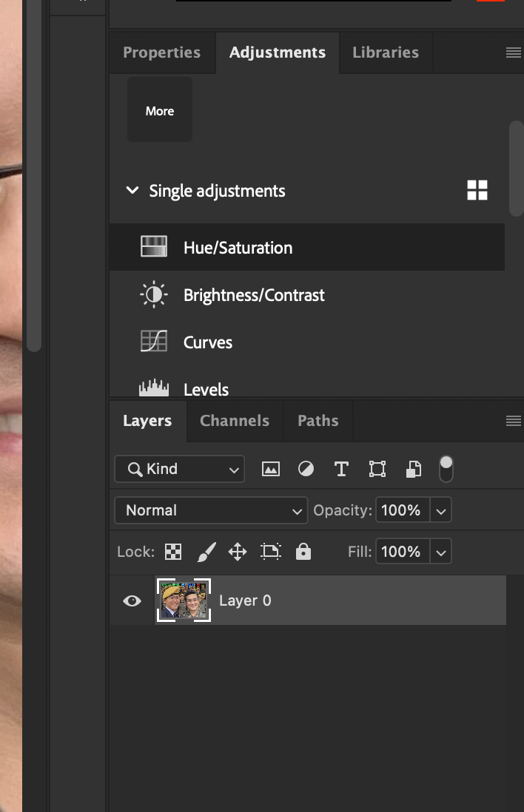Lock transparent pixels checkerboard icon
The image size is (524, 812).
tap(173, 552)
